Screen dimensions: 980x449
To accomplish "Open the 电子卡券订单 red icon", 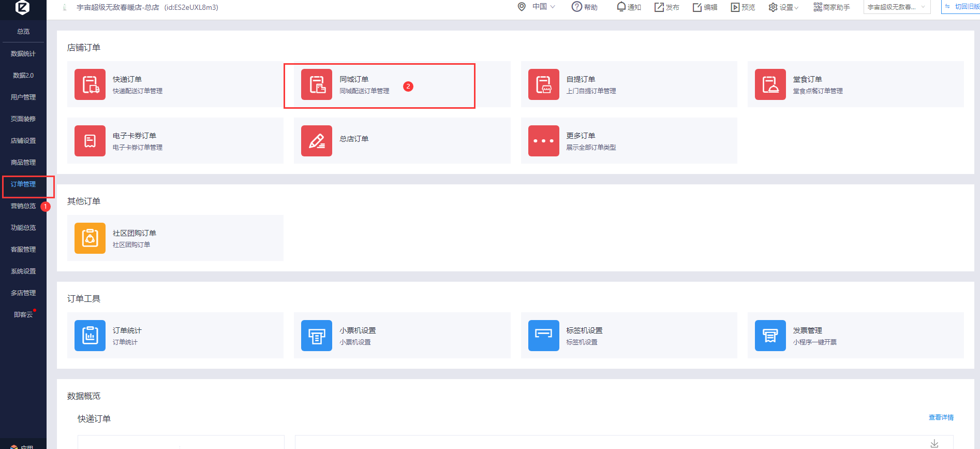I will pyautogui.click(x=90, y=141).
